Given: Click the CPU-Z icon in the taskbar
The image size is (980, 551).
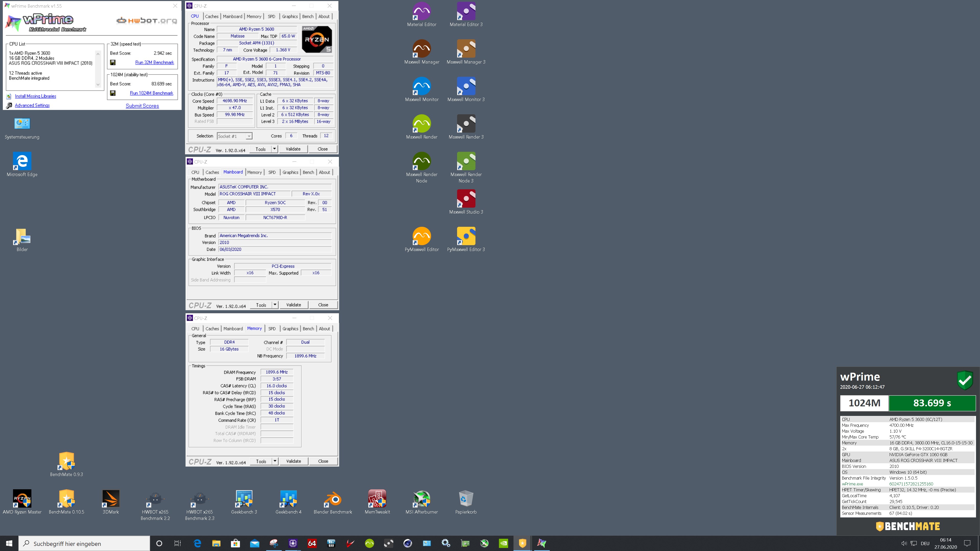Looking at the screenshot, I should pos(292,543).
